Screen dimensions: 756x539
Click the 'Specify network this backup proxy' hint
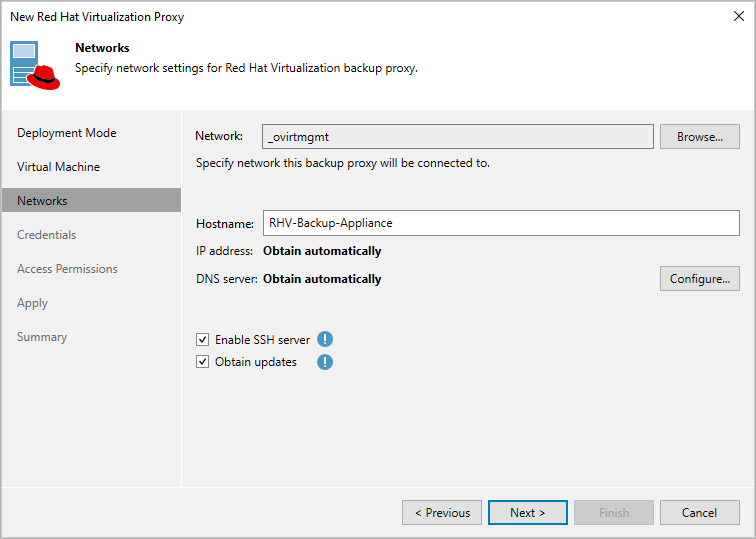[343, 163]
